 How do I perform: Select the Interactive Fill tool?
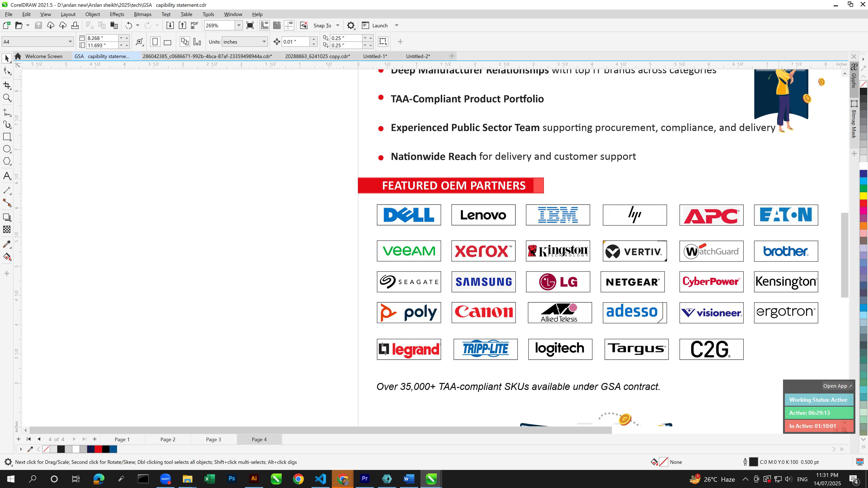[x=7, y=257]
